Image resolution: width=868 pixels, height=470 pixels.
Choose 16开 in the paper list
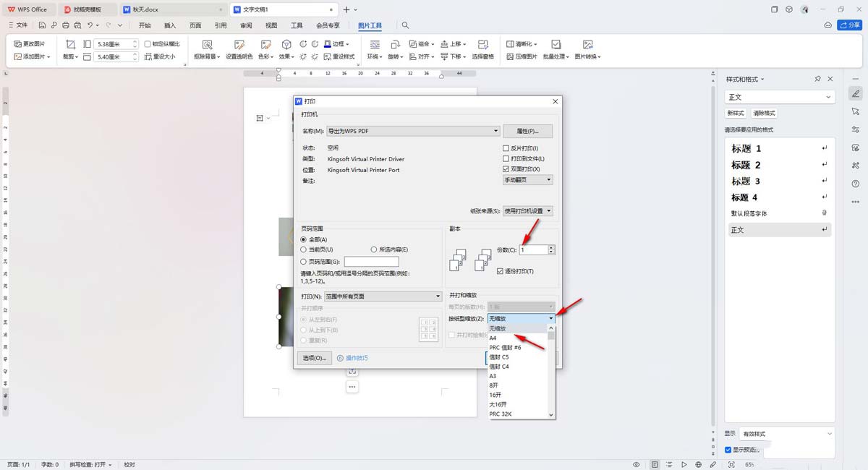click(517, 395)
